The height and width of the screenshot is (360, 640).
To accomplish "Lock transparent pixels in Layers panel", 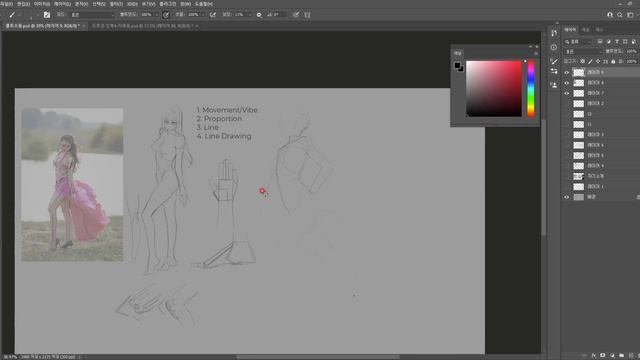I will (582, 61).
